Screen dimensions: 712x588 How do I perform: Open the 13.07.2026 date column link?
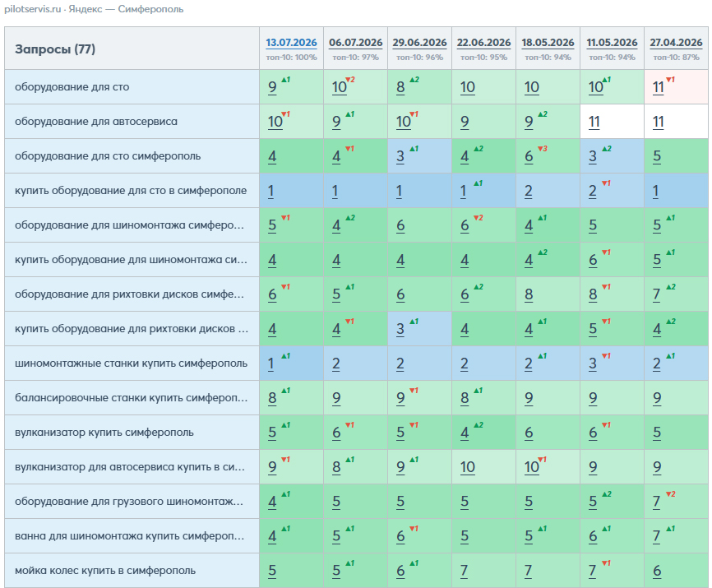(291, 43)
